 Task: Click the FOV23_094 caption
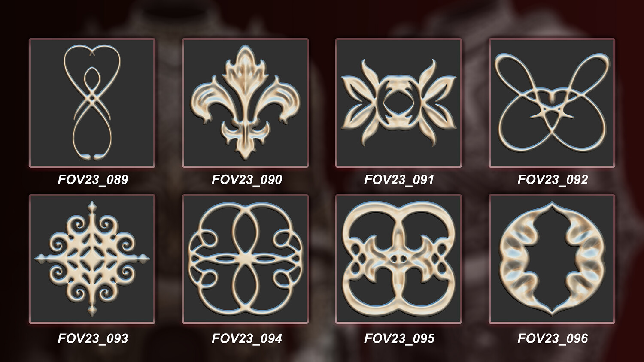click(x=246, y=338)
